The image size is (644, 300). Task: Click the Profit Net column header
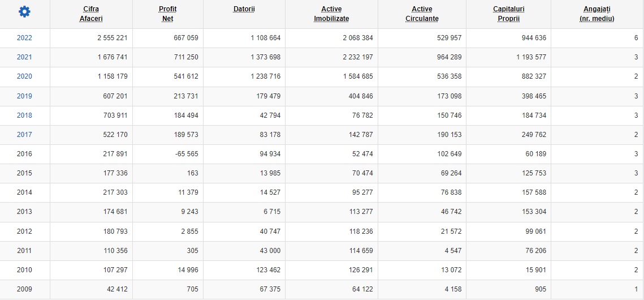tap(167, 14)
